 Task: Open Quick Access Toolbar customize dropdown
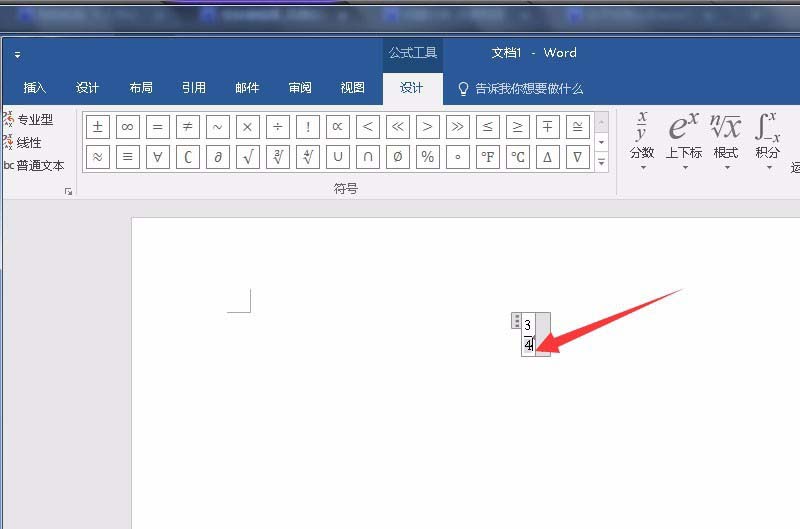[x=17, y=55]
